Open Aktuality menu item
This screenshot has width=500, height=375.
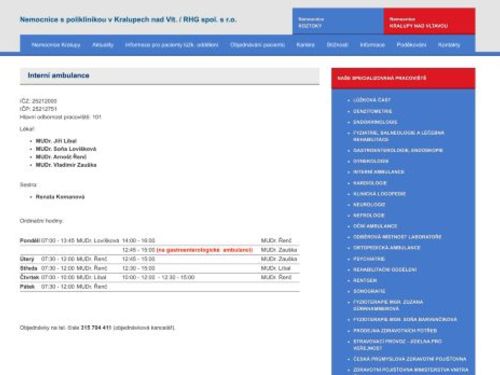(103, 45)
